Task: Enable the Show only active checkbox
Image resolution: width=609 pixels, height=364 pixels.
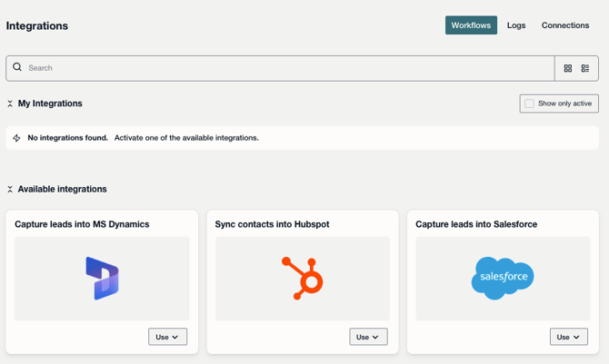Action: (529, 103)
